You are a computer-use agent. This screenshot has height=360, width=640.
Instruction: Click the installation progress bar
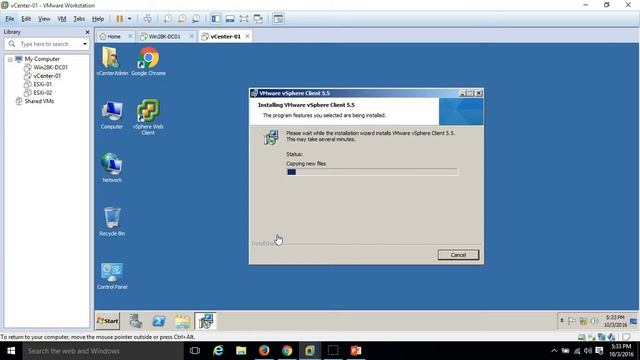click(372, 172)
